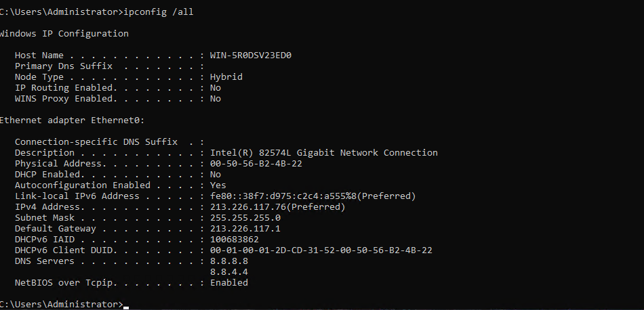Click the subnet mask 255.255.255.0
644x310 pixels.
click(x=245, y=218)
